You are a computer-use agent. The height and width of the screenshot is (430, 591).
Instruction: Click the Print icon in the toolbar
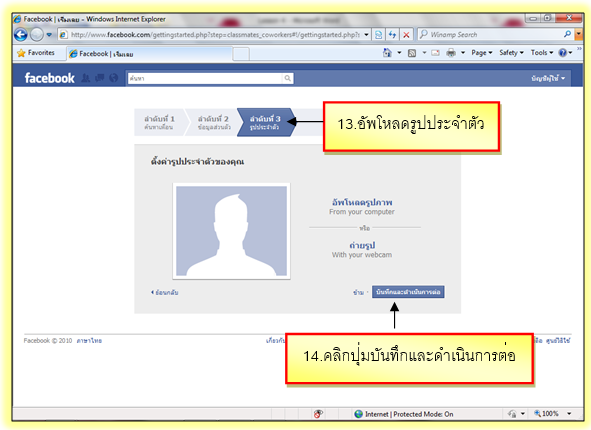[x=451, y=53]
